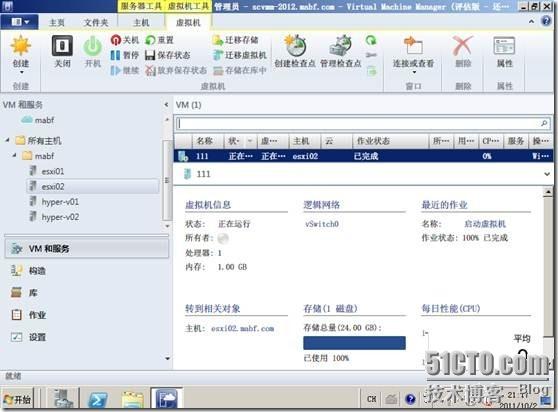Image resolution: width=558 pixels, height=412 pixels.
Task: Click 创建检查点 (Create Checkpoint)
Action: tap(295, 51)
